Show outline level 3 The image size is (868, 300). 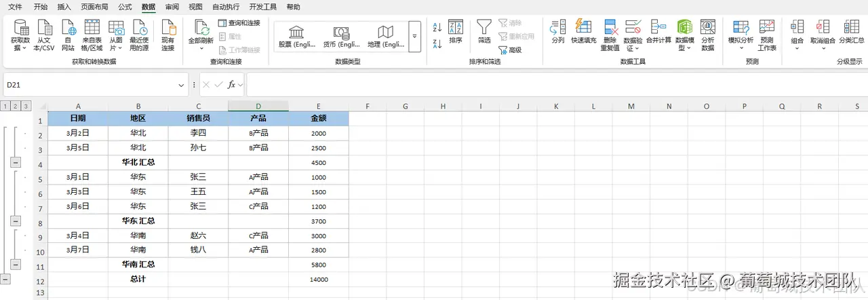[26, 106]
